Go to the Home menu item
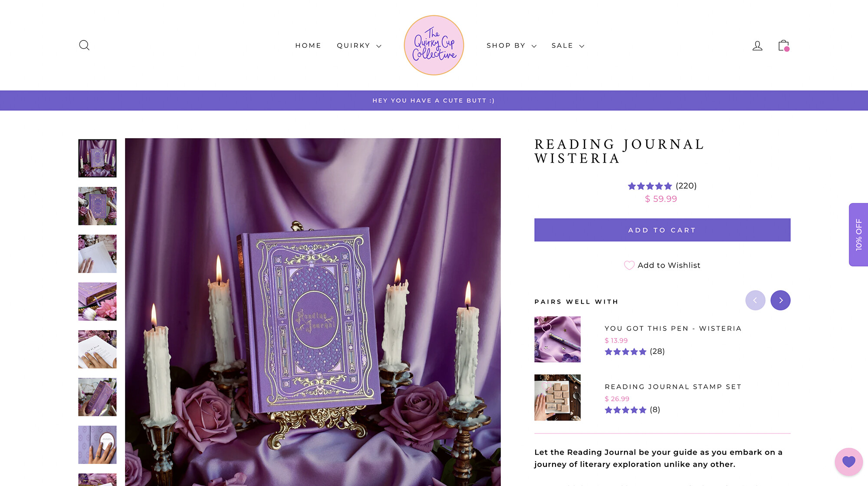 (x=308, y=46)
